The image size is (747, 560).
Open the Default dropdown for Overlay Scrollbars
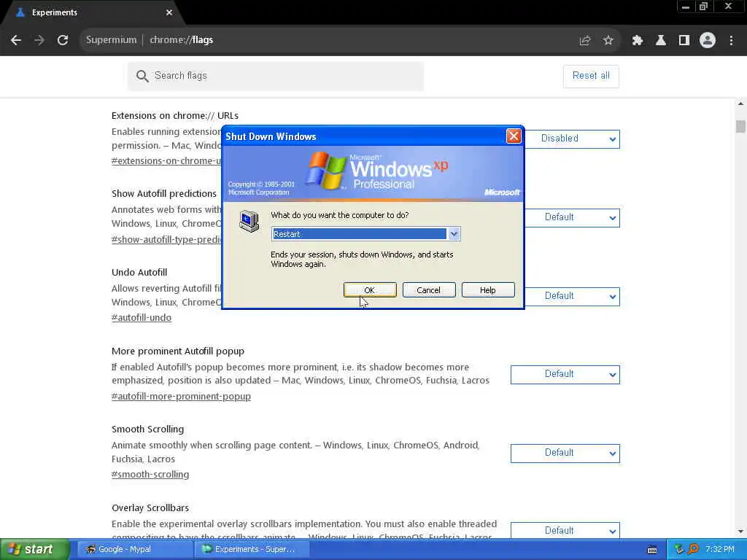(x=565, y=531)
